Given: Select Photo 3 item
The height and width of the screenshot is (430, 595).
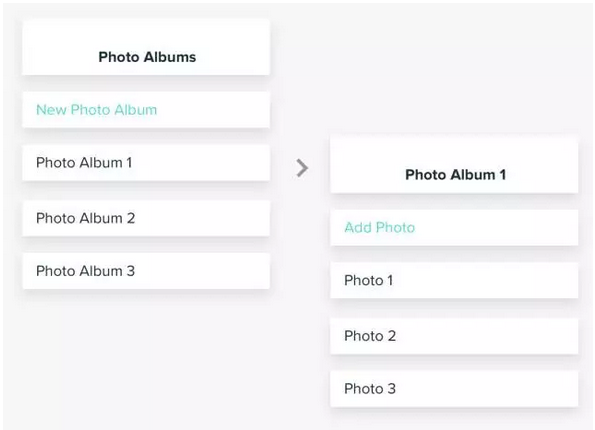Looking at the screenshot, I should click(454, 389).
